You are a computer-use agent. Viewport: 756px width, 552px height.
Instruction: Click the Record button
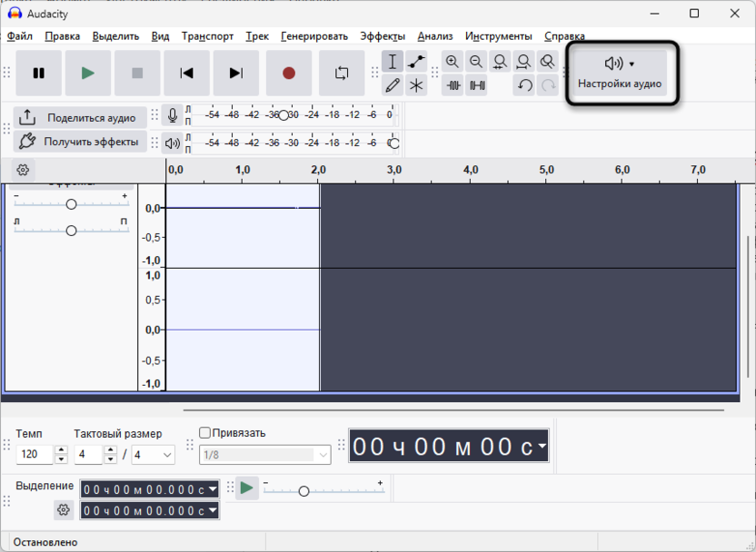coord(289,74)
